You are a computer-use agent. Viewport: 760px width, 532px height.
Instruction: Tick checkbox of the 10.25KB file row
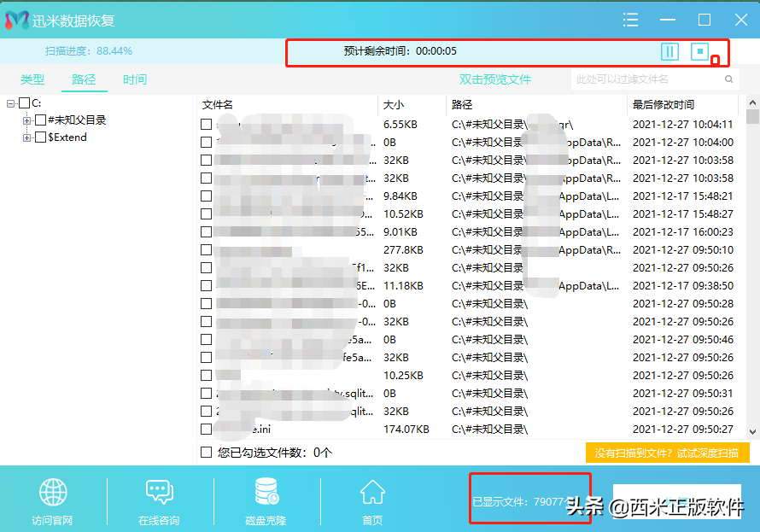(x=206, y=375)
